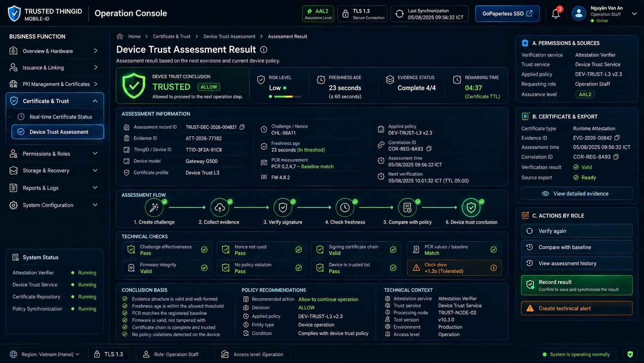Click the Verification result Valid check icon

576,167
